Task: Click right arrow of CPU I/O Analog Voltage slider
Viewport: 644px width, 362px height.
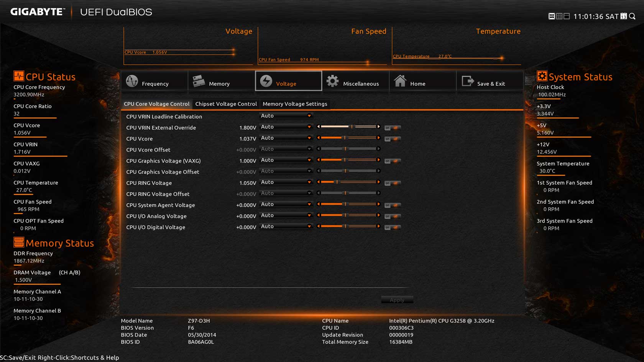Action: [x=379, y=216]
